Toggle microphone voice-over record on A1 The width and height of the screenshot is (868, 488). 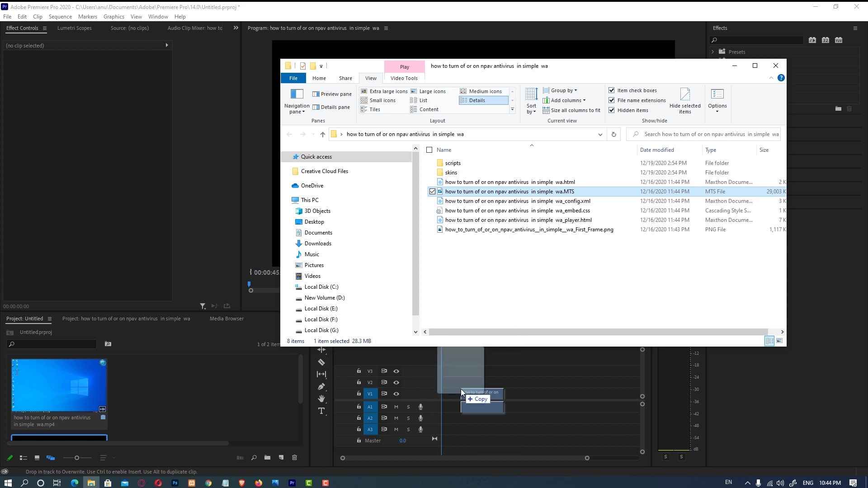click(420, 407)
